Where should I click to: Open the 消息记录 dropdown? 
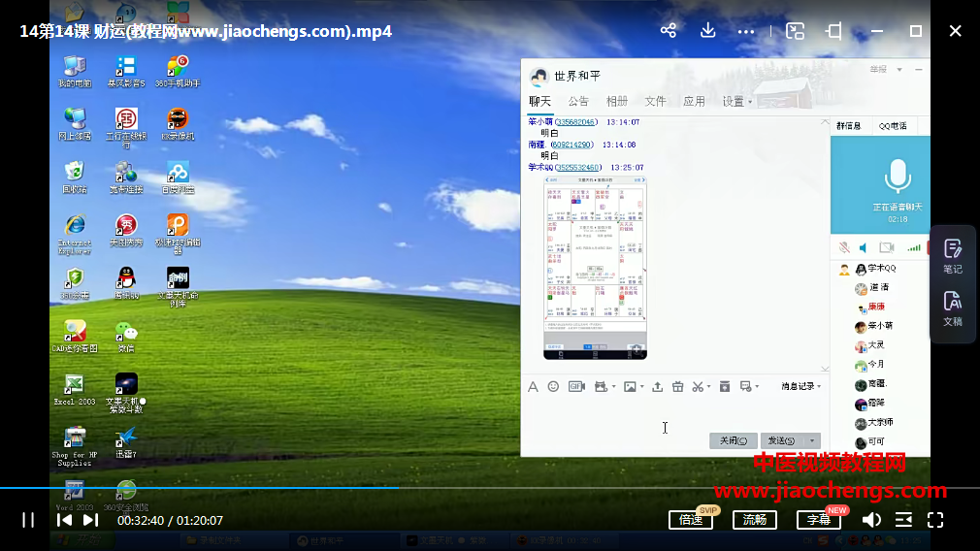point(800,387)
